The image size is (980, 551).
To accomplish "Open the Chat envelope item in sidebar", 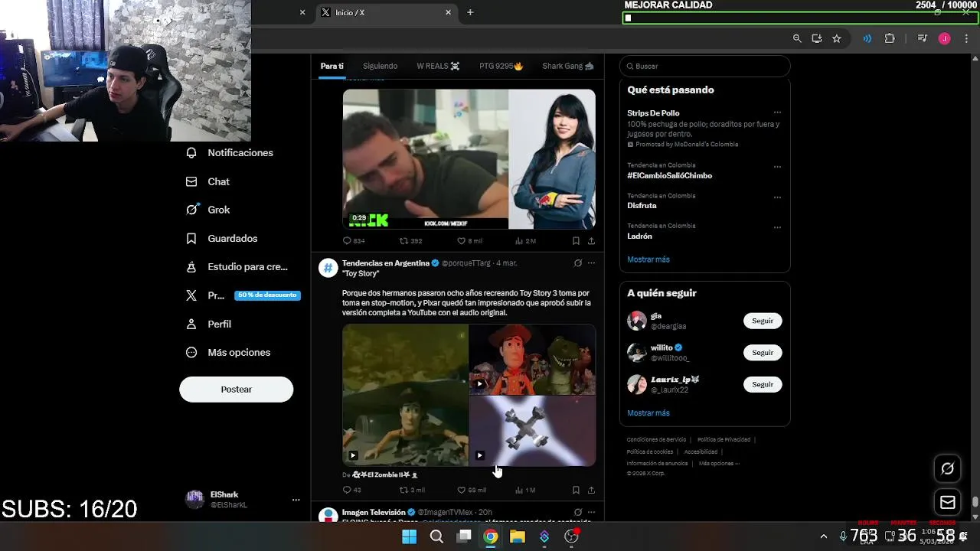I will 207,181.
